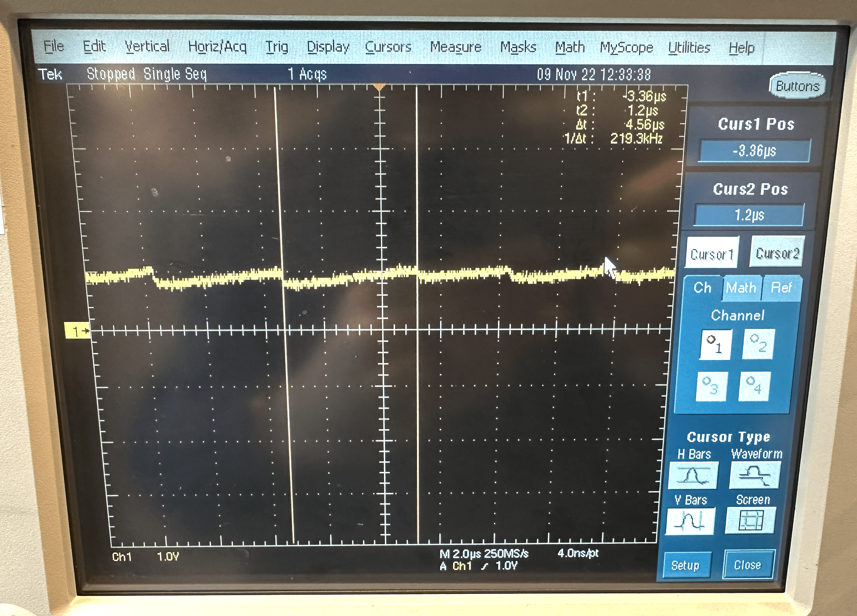Select the Curs1 Pos value field
The image size is (857, 616).
pyautogui.click(x=754, y=151)
